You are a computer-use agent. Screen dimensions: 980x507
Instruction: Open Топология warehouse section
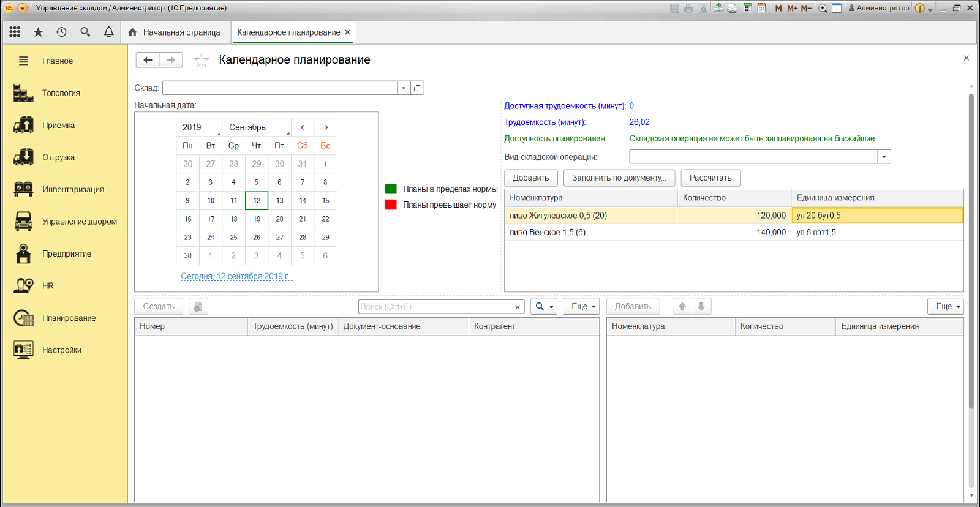coord(66,93)
